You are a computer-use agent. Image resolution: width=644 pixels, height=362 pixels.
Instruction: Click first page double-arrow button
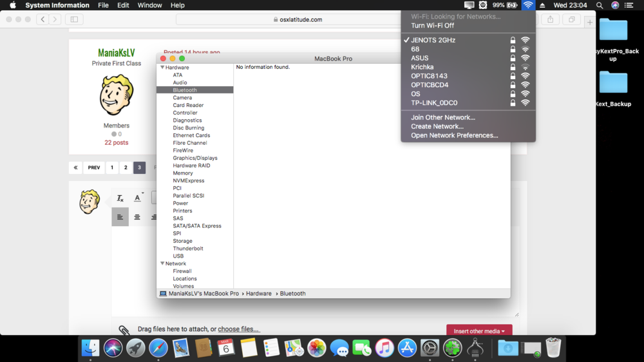pos(75,167)
